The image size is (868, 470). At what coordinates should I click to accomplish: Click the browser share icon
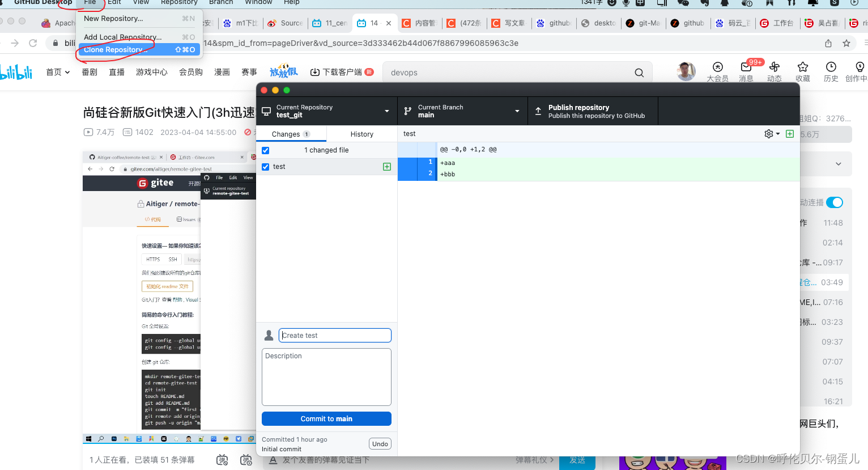point(828,43)
